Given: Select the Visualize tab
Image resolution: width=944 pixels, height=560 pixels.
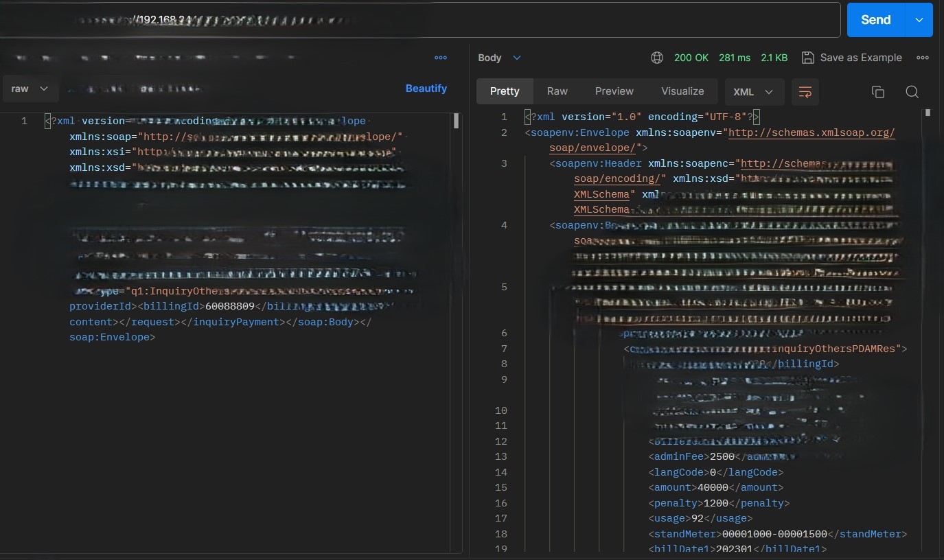Looking at the screenshot, I should coord(682,91).
